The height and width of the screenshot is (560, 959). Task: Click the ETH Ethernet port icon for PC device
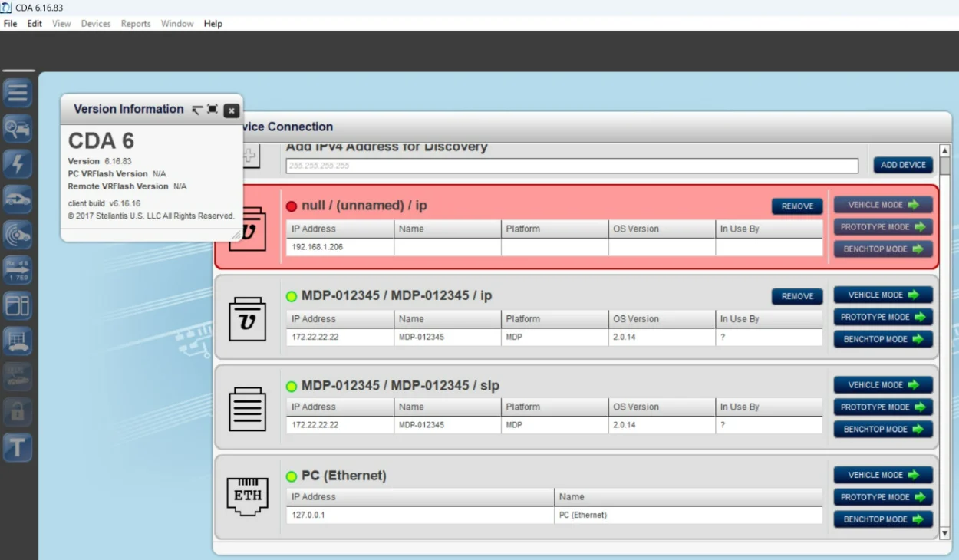(248, 496)
